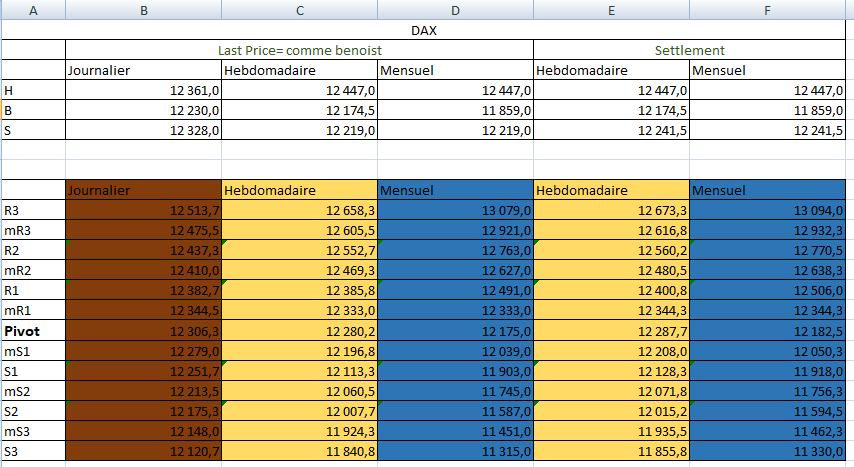The width and height of the screenshot is (854, 467).
Task: Click yellow Hebdomadaire header in column C
Action: point(300,190)
